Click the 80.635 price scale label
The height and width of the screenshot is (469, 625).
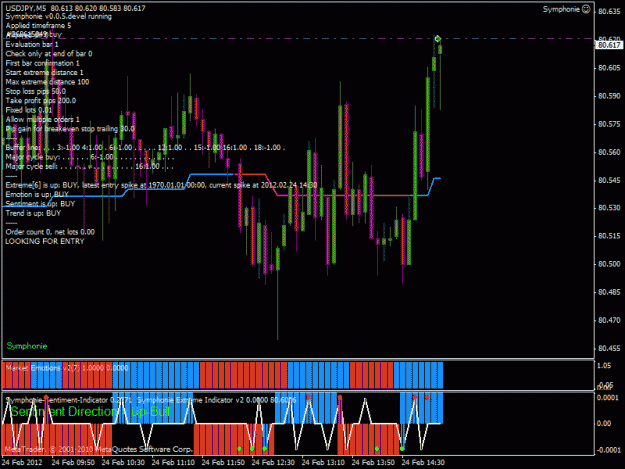coord(609,11)
